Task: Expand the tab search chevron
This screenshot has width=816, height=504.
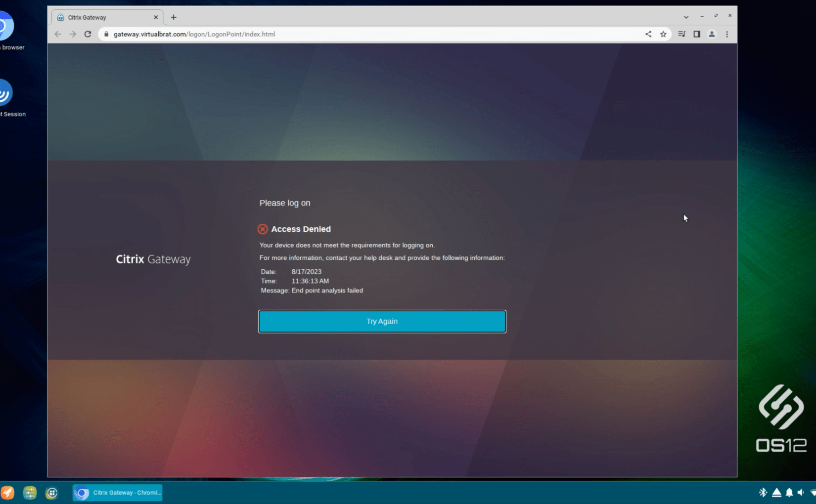Action: [x=686, y=17]
